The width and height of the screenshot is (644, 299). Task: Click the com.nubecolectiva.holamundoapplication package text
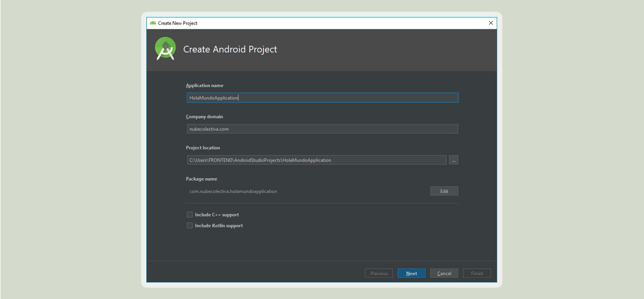tap(233, 191)
